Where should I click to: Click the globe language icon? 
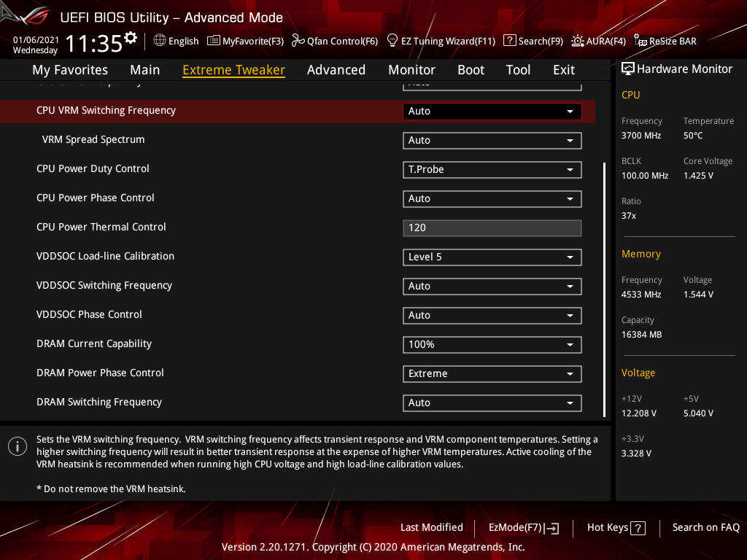tap(160, 41)
